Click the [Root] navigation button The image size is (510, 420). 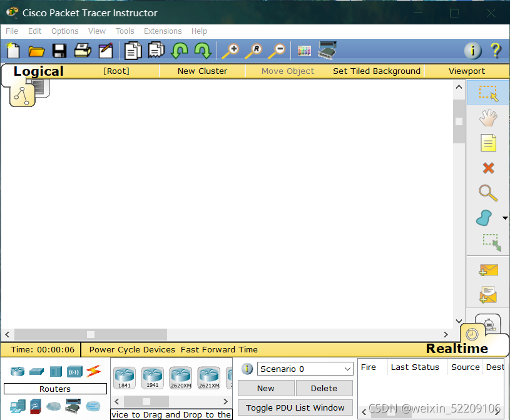coord(116,71)
